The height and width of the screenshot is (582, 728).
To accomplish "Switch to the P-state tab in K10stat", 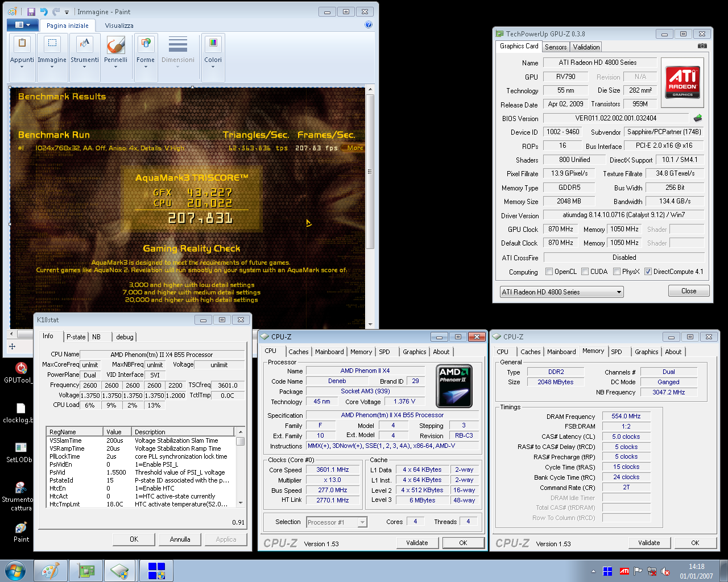I will tap(76, 337).
